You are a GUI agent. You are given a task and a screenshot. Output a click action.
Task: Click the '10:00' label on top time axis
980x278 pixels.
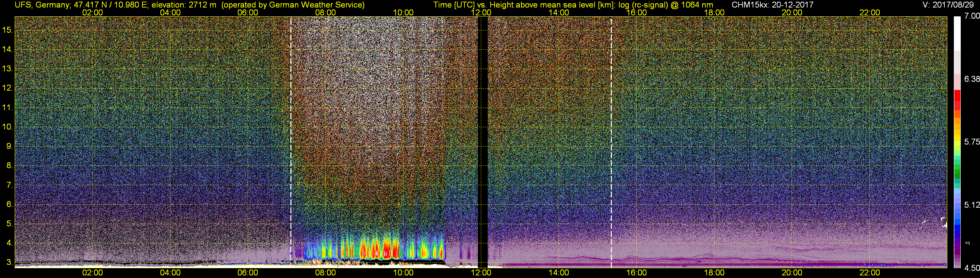(x=403, y=12)
